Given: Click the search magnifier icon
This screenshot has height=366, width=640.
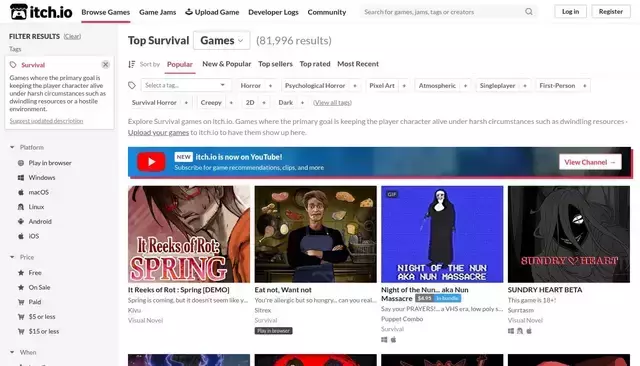Looking at the screenshot, I should 529,12.
